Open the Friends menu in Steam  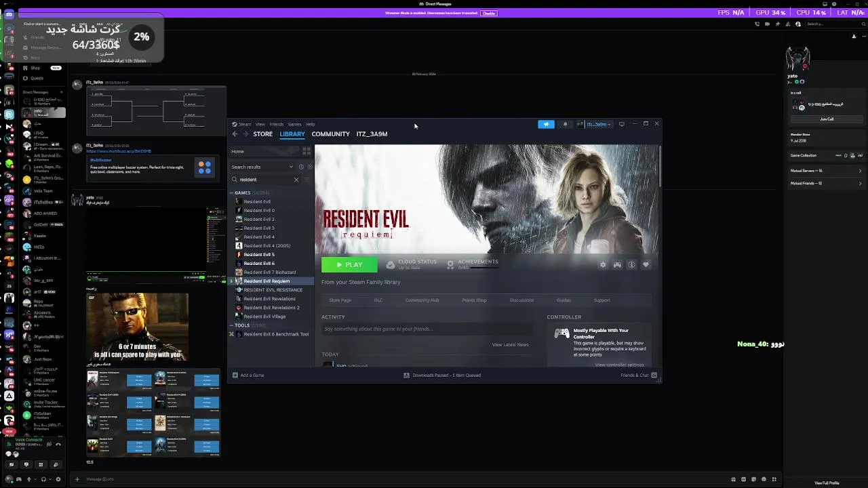(x=277, y=124)
